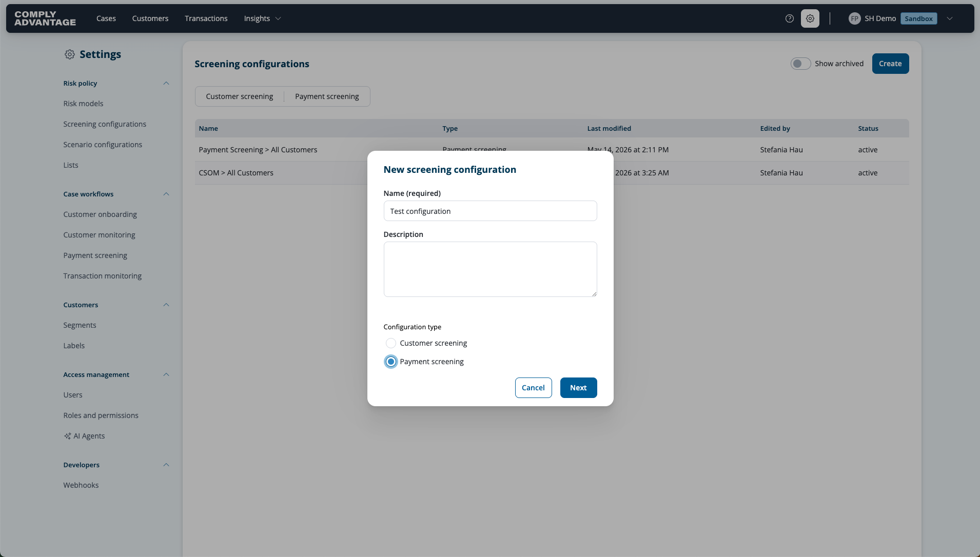Image resolution: width=980 pixels, height=557 pixels.
Task: Collapse the Risk policy section
Action: coord(166,83)
